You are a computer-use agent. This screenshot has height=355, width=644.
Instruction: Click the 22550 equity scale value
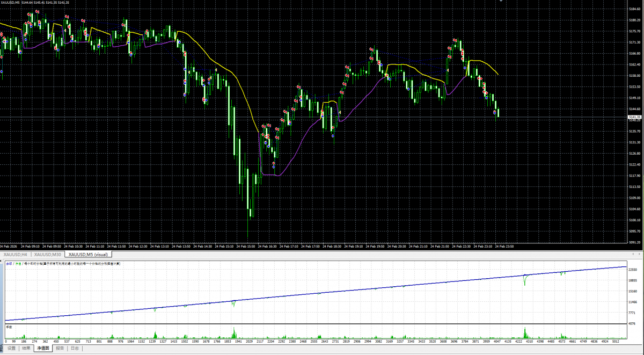[x=633, y=270]
